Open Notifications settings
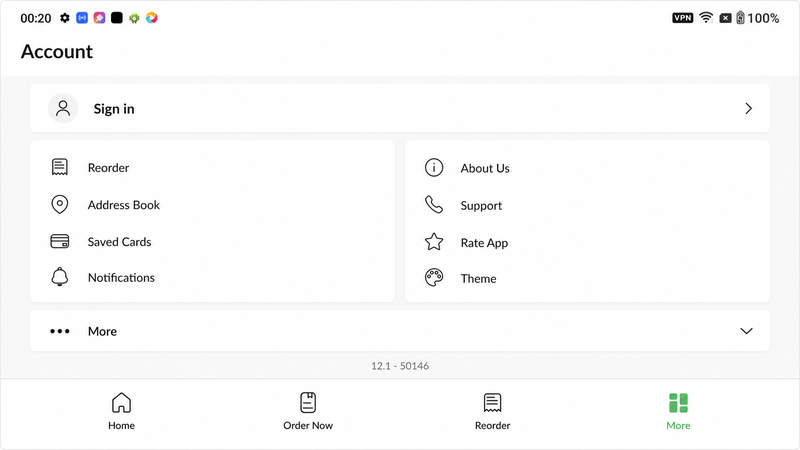 (121, 278)
